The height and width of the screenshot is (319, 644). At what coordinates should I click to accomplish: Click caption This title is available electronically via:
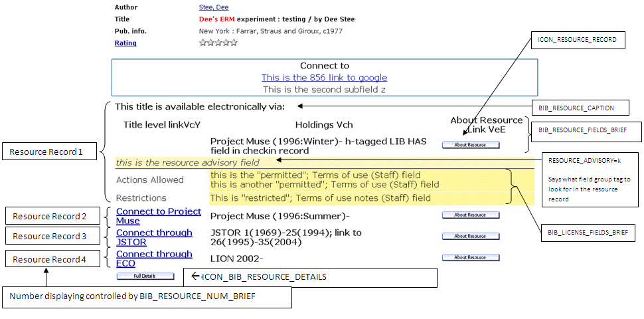200,107
